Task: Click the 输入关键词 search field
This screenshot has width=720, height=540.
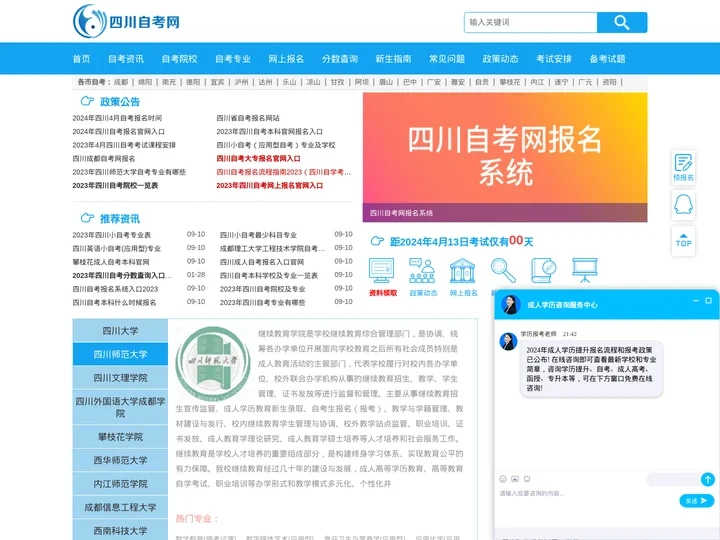Action: tap(530, 22)
